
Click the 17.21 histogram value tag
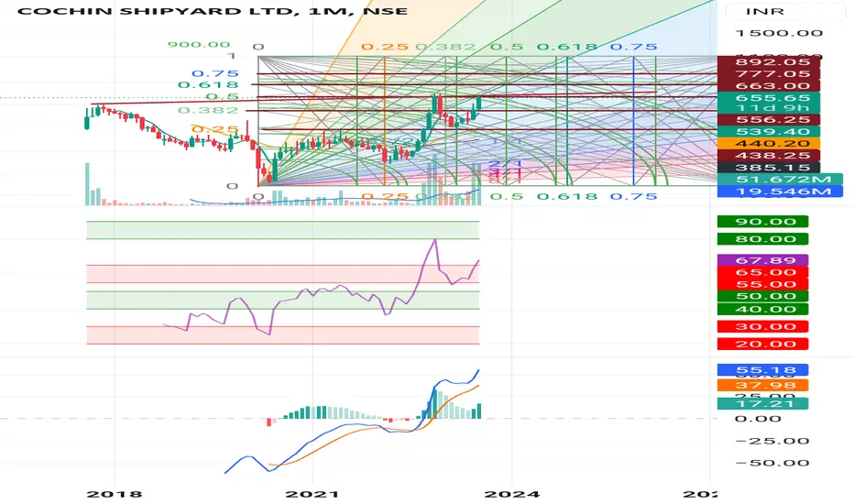coord(762,404)
